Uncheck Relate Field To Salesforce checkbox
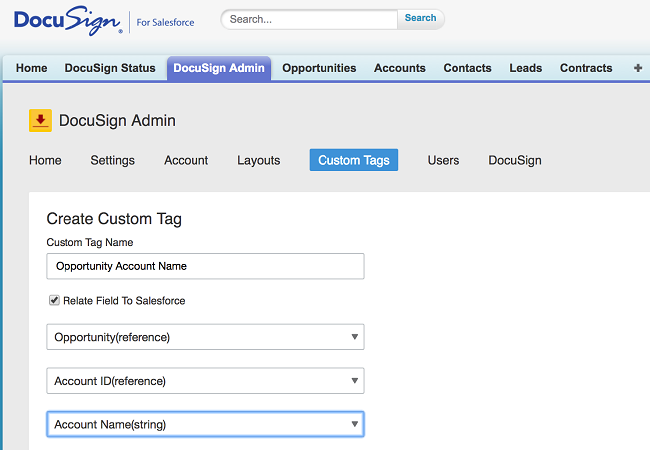Screen dimensions: 650x450 coord(54,300)
